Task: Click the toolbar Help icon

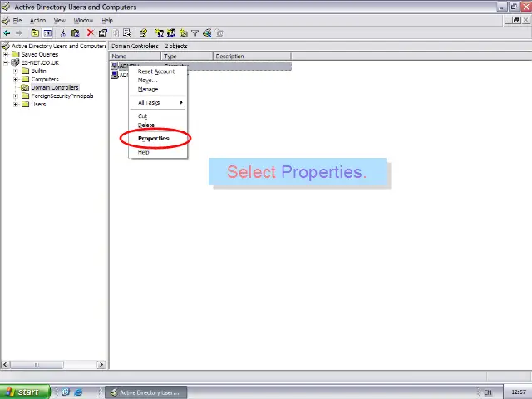Action: [x=143, y=33]
